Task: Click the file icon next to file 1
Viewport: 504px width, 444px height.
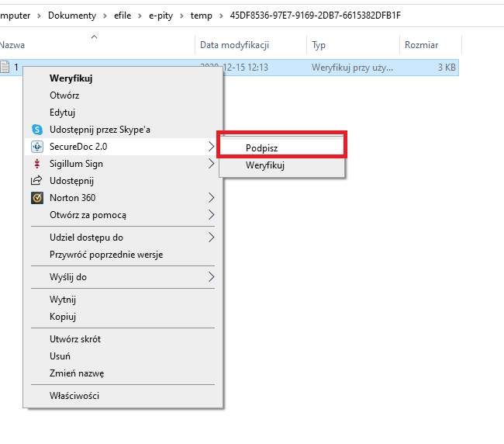Action: (5, 68)
